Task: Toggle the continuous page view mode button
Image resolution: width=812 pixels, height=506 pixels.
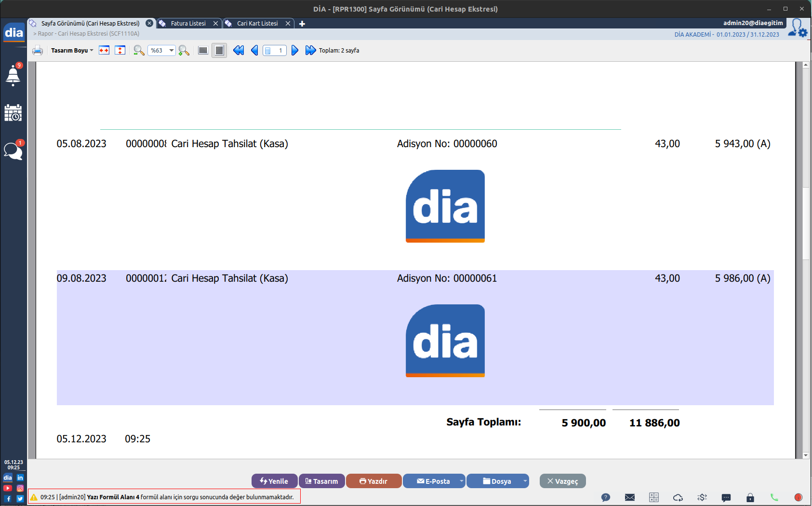Action: tap(219, 51)
